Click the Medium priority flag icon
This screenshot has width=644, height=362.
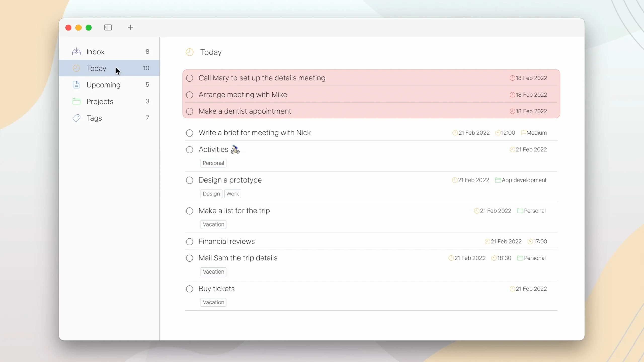tap(524, 133)
